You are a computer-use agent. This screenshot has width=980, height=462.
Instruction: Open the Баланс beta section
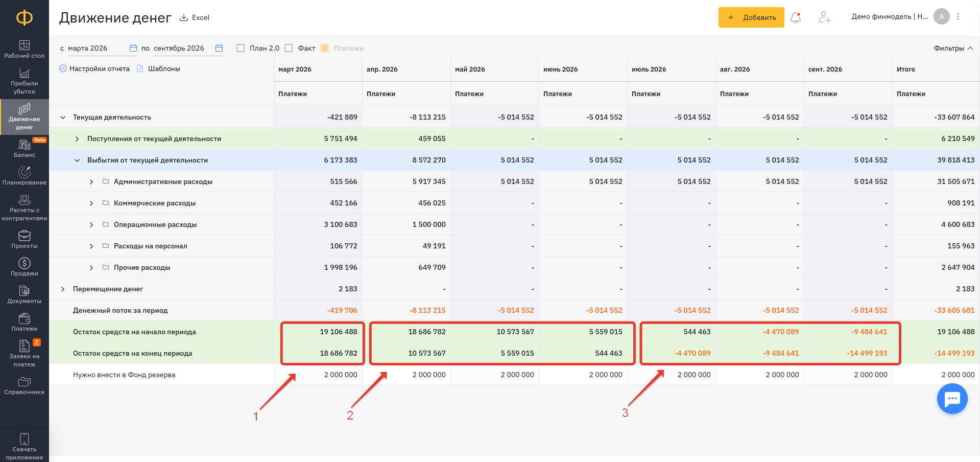[25, 148]
